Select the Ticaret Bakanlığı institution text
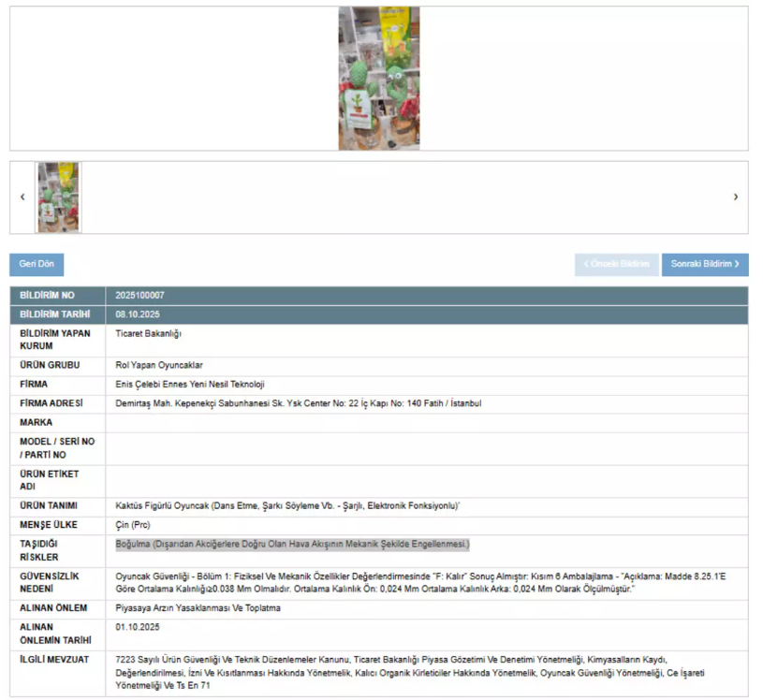 coord(148,333)
